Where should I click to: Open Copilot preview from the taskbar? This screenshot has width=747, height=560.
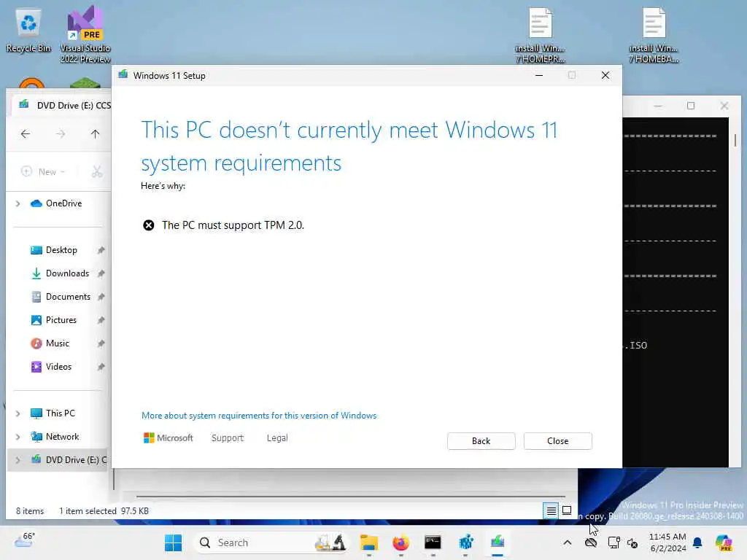(724, 542)
